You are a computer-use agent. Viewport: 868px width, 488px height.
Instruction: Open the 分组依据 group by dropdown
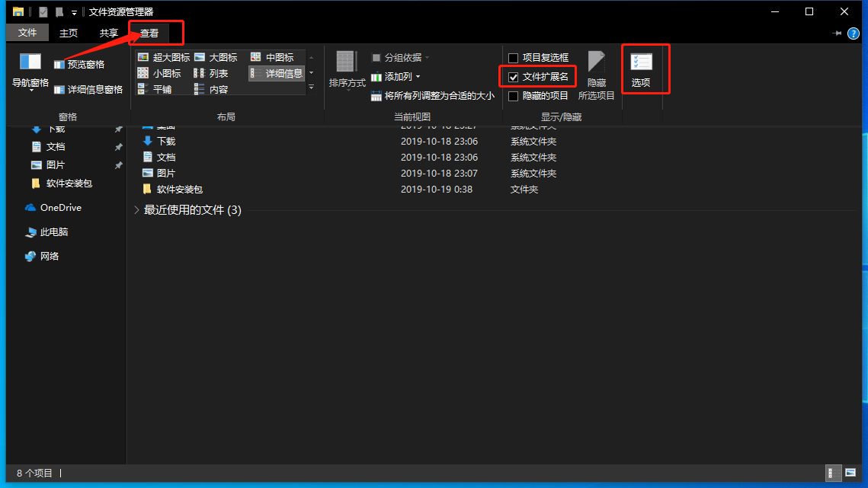click(401, 58)
